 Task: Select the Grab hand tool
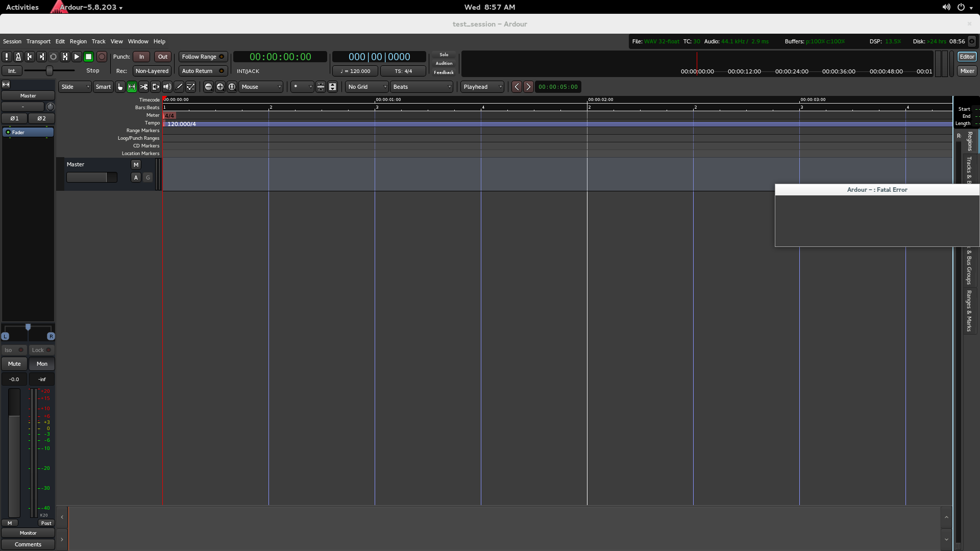point(120,87)
